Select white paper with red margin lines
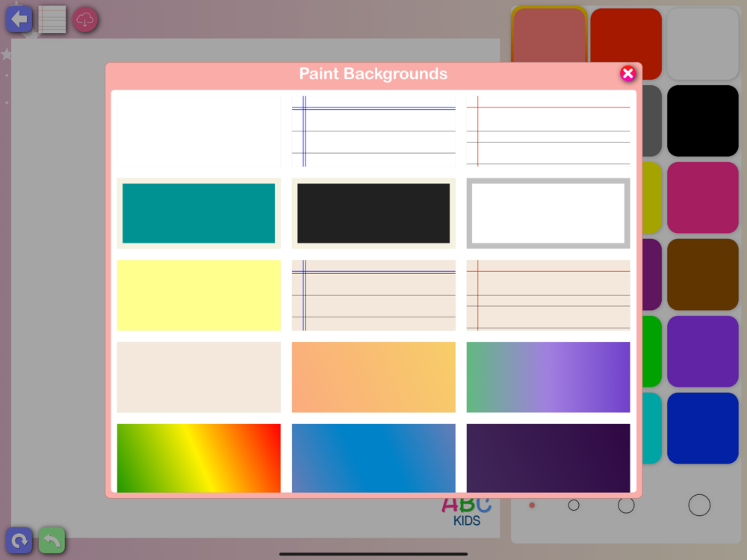Screen dimensions: 747x560 pyautogui.click(x=548, y=131)
